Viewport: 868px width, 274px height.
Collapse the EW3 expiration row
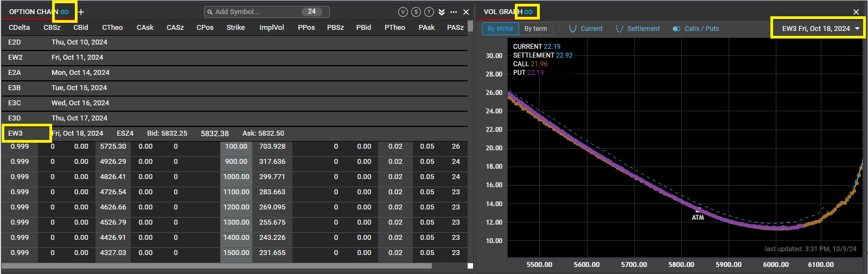click(x=16, y=133)
